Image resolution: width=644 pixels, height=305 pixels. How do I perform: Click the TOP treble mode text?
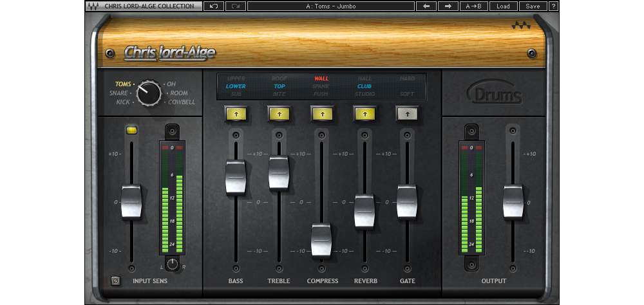pyautogui.click(x=279, y=86)
